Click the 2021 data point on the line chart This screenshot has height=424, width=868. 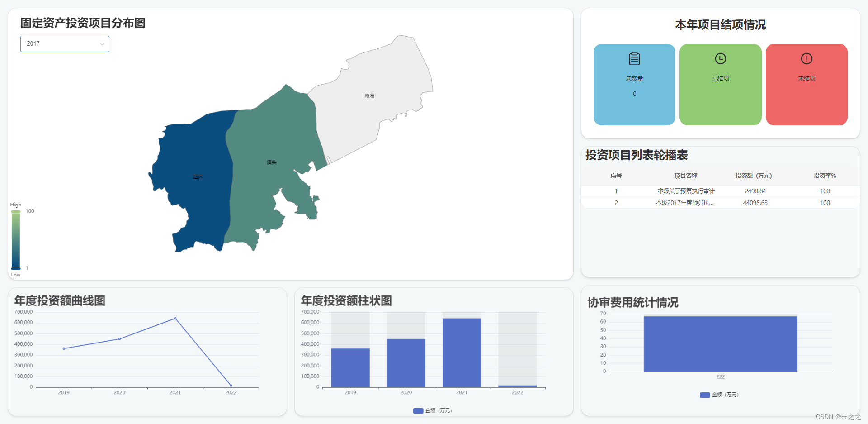[175, 318]
